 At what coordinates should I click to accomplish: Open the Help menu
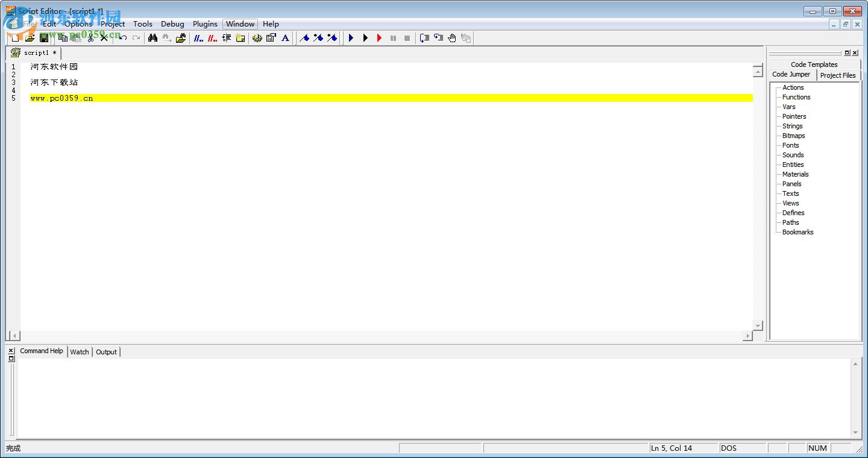pyautogui.click(x=271, y=24)
